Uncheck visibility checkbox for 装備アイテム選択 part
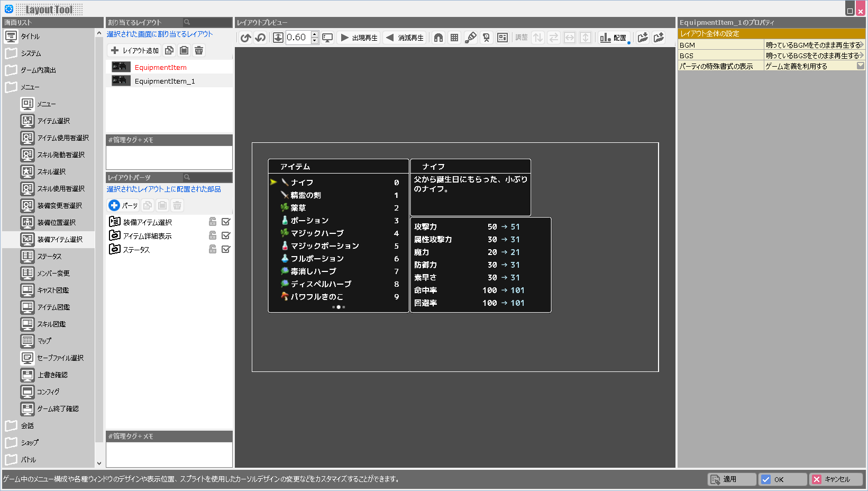The height and width of the screenshot is (491, 868). 226,222
